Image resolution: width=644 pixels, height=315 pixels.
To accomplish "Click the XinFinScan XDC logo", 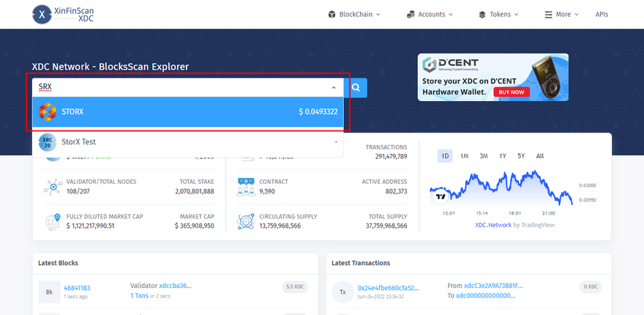I will point(63,15).
